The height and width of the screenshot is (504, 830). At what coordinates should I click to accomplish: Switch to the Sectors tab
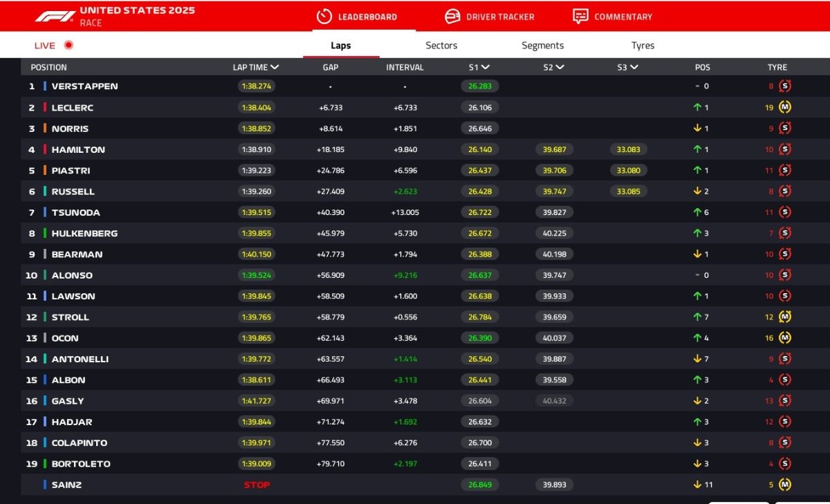[441, 46]
